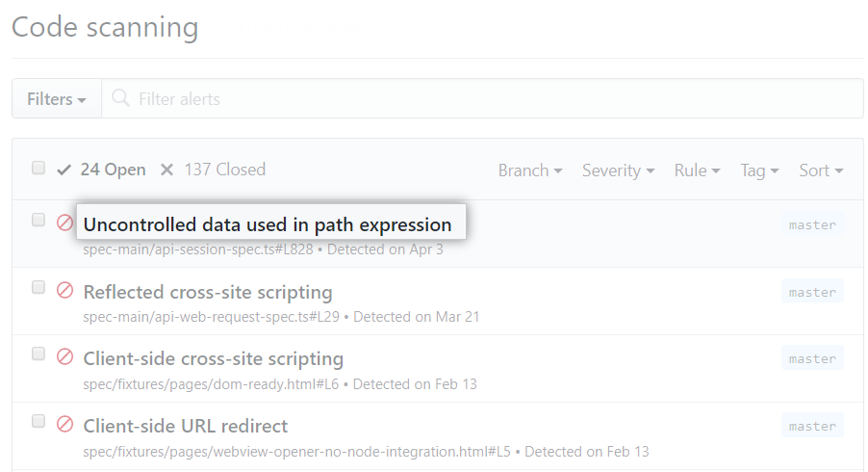Open the Filters dropdown
This screenshot has width=868, height=472.
coord(57,98)
